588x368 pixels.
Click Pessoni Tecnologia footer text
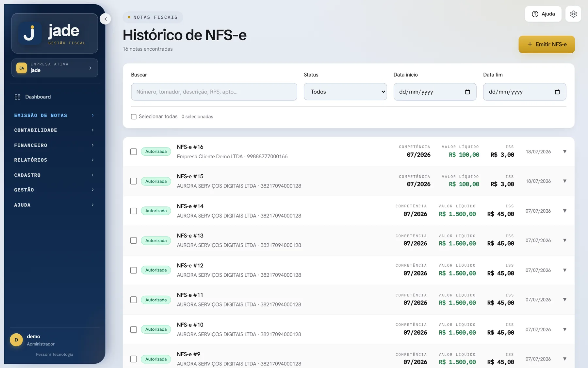click(55, 354)
